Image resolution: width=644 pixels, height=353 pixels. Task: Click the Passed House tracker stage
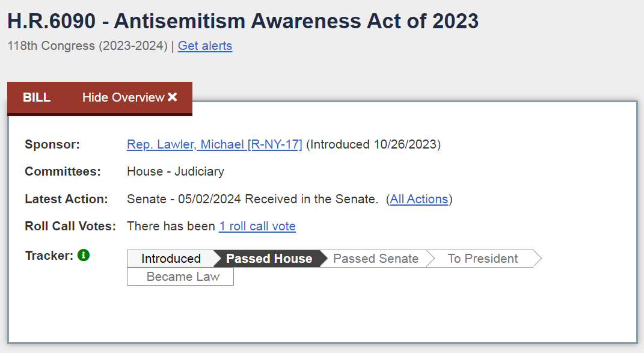tap(269, 259)
